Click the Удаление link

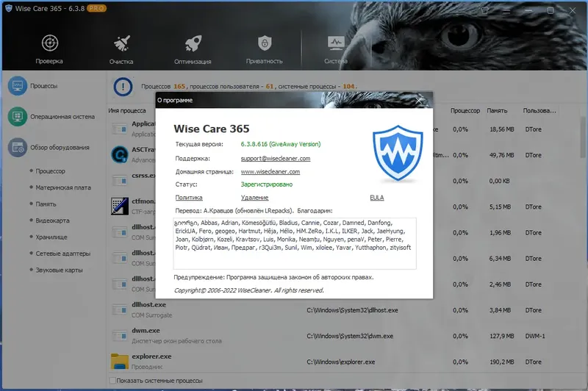[254, 198]
